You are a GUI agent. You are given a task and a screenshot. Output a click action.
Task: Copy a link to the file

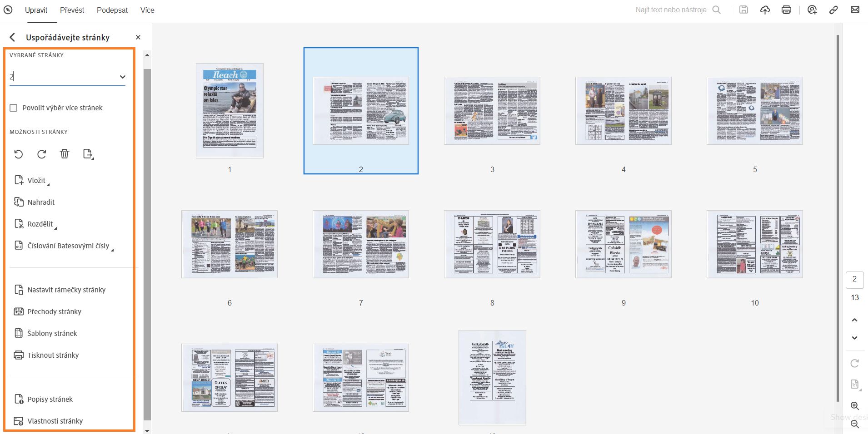833,10
